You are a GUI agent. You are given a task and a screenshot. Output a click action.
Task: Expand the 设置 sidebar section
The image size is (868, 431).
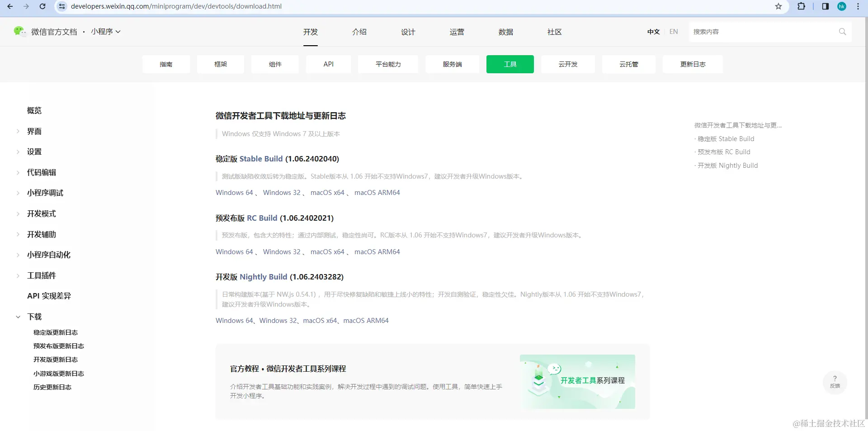tap(18, 152)
